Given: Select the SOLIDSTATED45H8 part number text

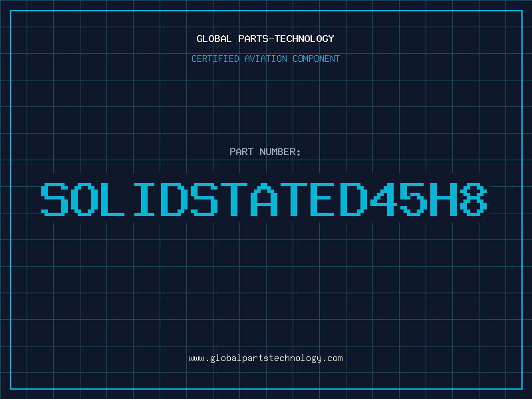Looking at the screenshot, I should pos(265,199).
